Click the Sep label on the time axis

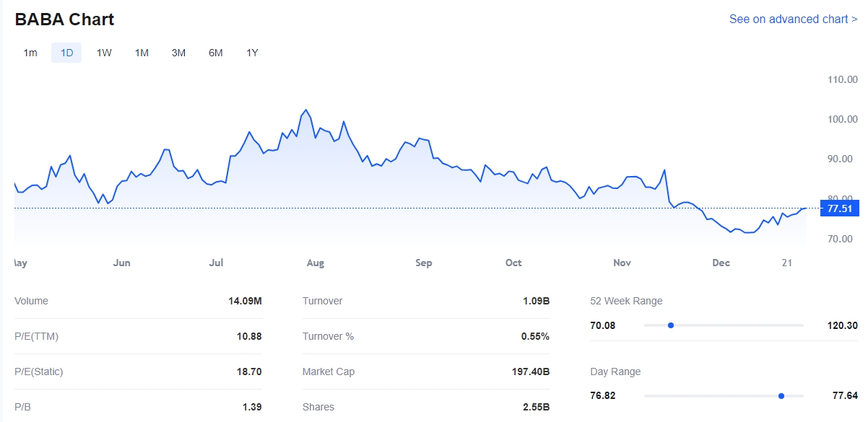pos(424,263)
